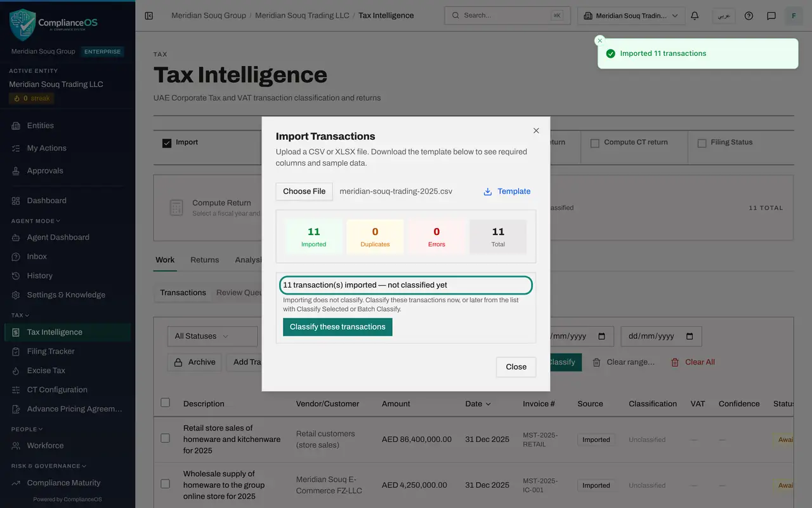The width and height of the screenshot is (812, 508).
Task: Collapse the Risk & Governance section
Action: coord(48,466)
